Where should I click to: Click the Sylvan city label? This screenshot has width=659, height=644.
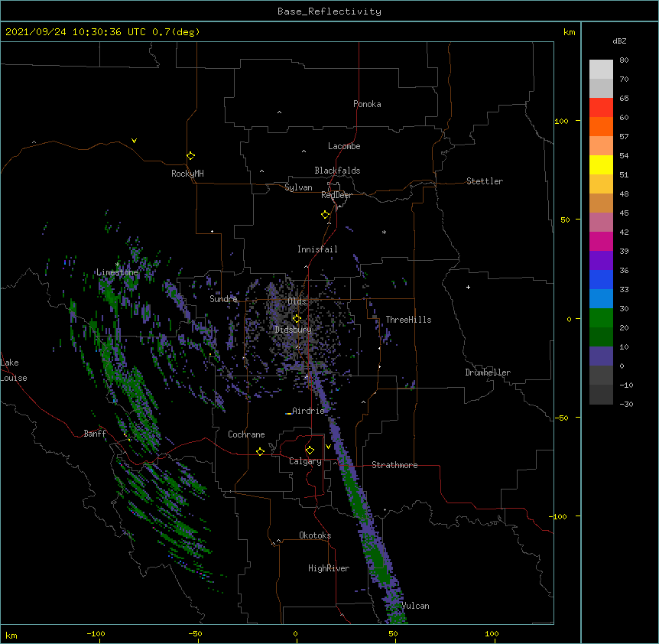click(298, 187)
